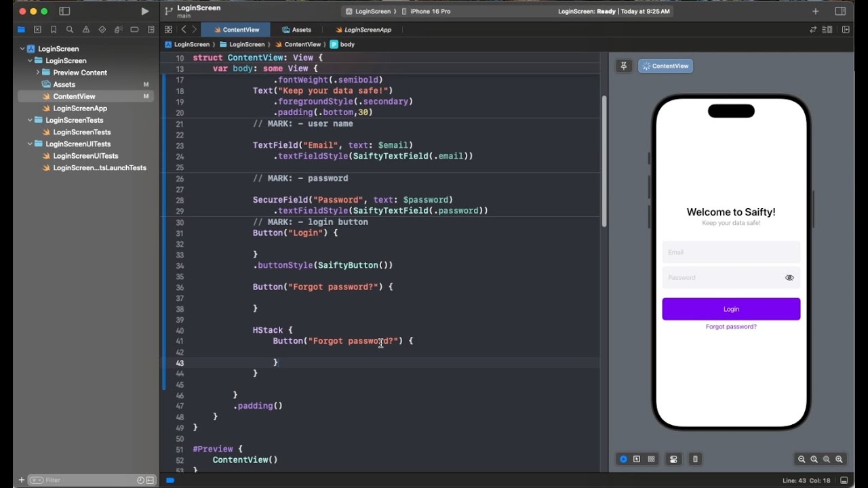Screen dimensions: 868x488
Task: Click body symbol in the jump bar
Action: pyautogui.click(x=342, y=44)
